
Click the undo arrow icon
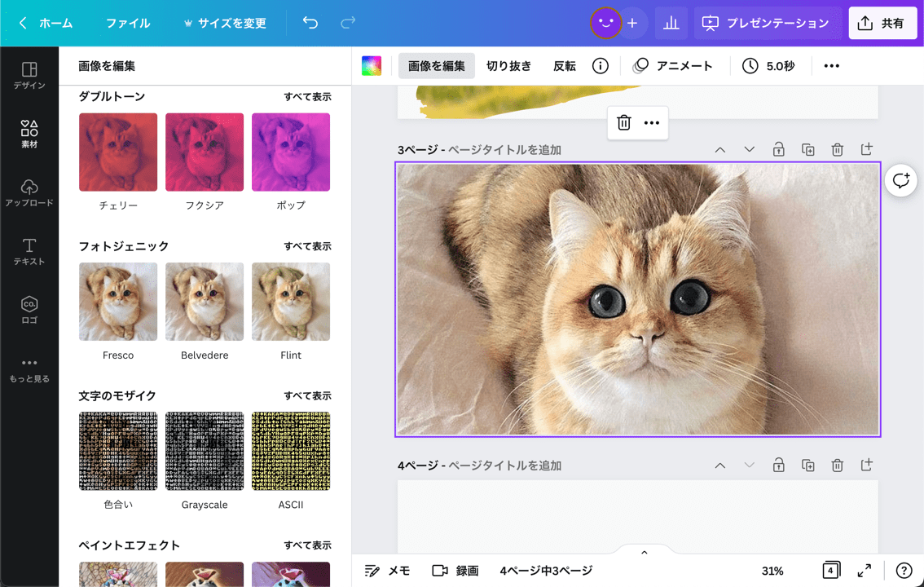310,23
